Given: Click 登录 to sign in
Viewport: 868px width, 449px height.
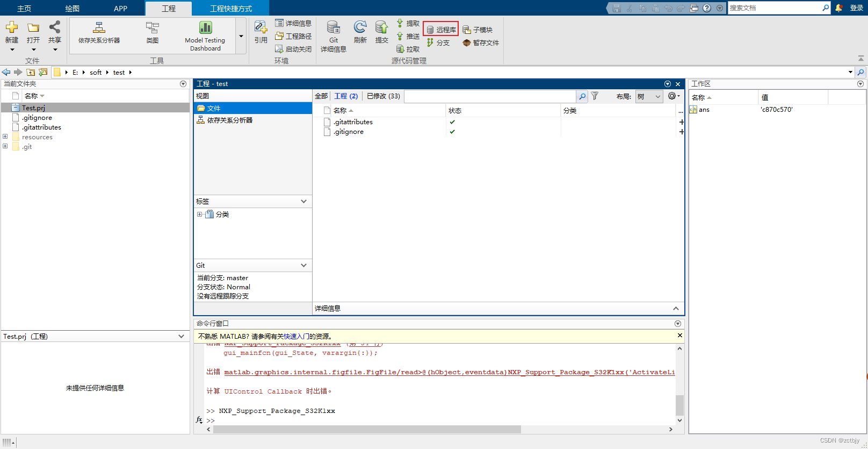Looking at the screenshot, I should [857, 8].
